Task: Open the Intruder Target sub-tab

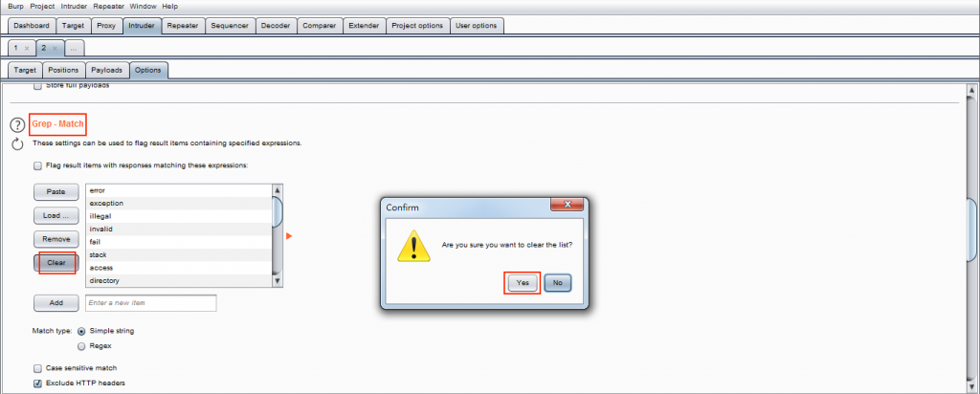Action: (x=25, y=70)
